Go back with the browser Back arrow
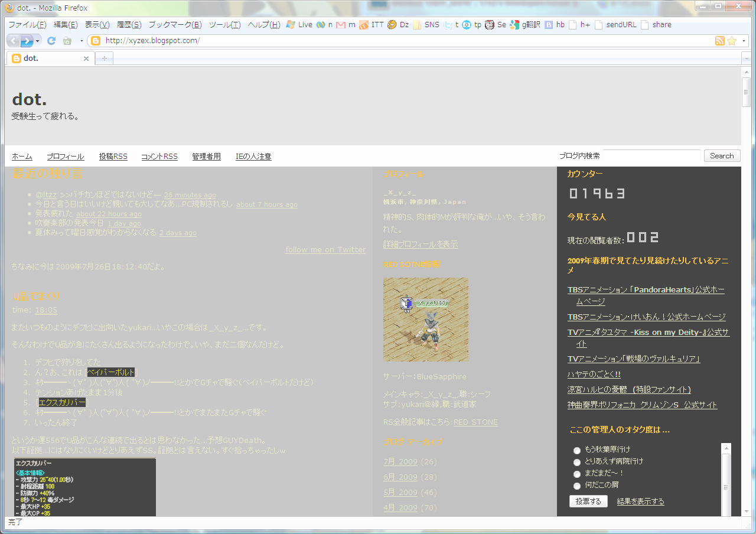Viewport: 756px width, 534px height. click(x=12, y=41)
